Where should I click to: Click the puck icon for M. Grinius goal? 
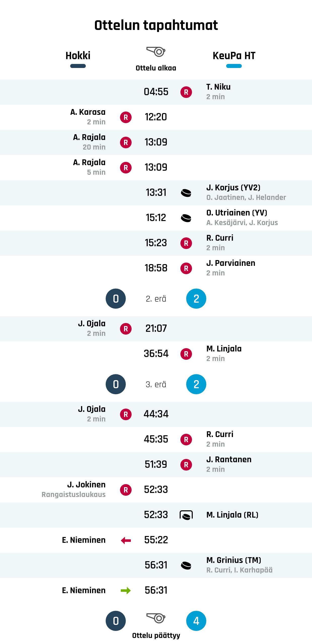(x=186, y=565)
